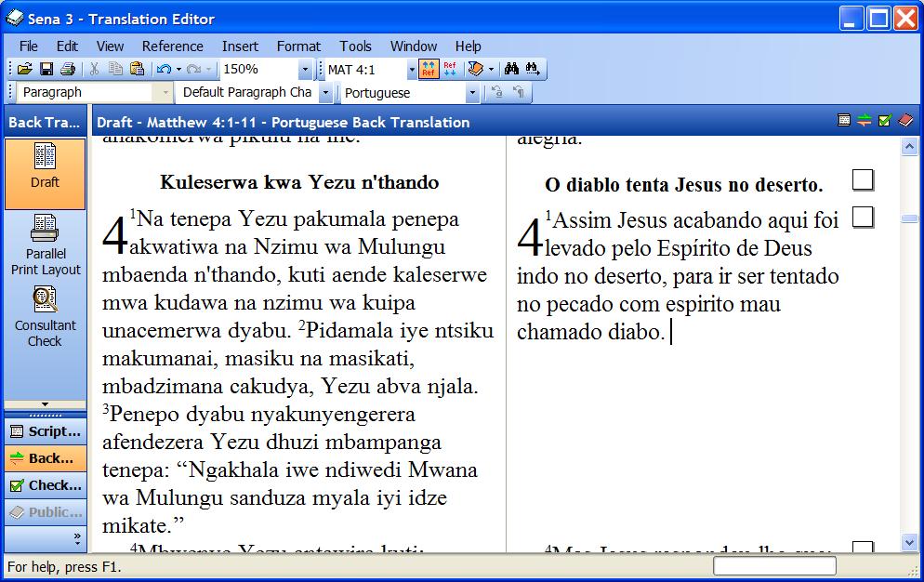This screenshot has height=582, width=924.
Task: Click the Print icon in toolbar
Action: point(68,70)
